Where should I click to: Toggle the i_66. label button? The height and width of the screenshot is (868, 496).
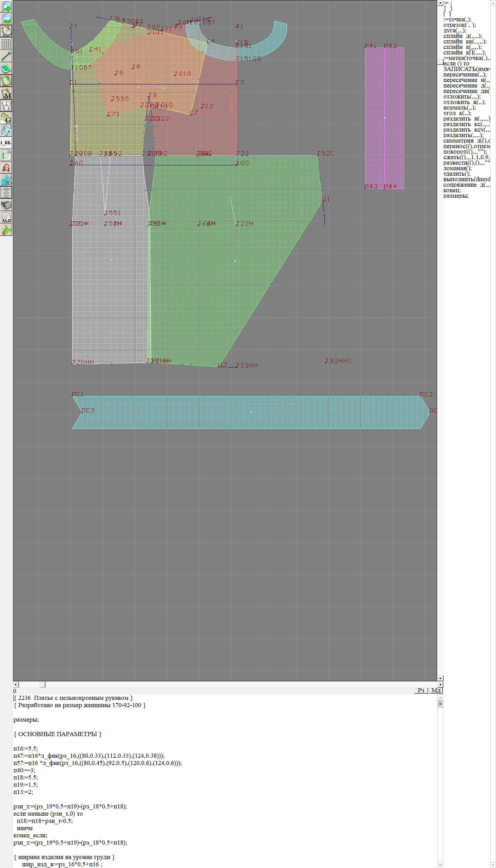tap(6, 143)
